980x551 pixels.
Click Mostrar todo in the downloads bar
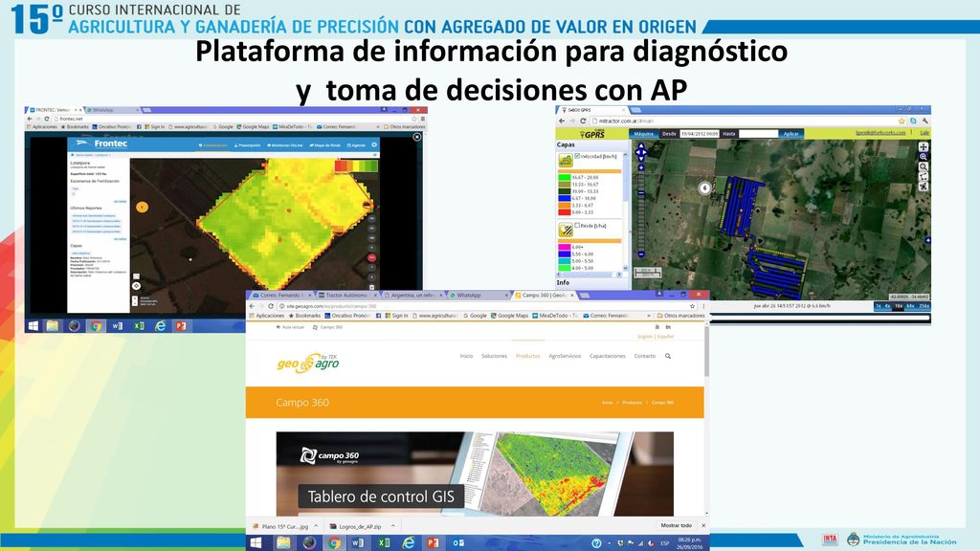click(x=676, y=526)
